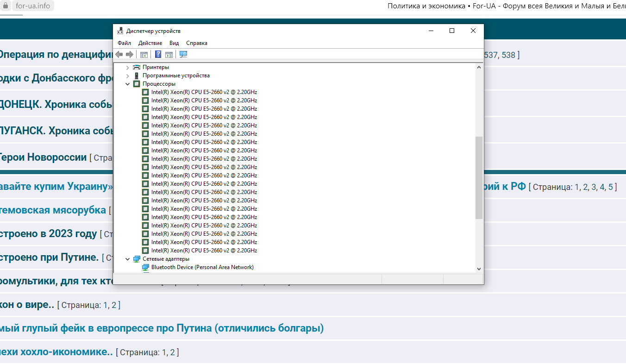Open page 538 link in the forum

pos(508,55)
